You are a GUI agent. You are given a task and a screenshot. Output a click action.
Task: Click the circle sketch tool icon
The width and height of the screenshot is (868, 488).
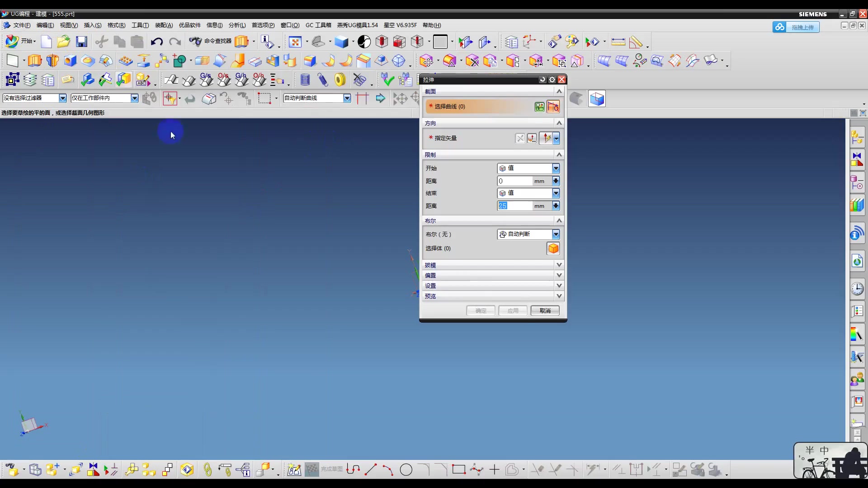coord(406,470)
